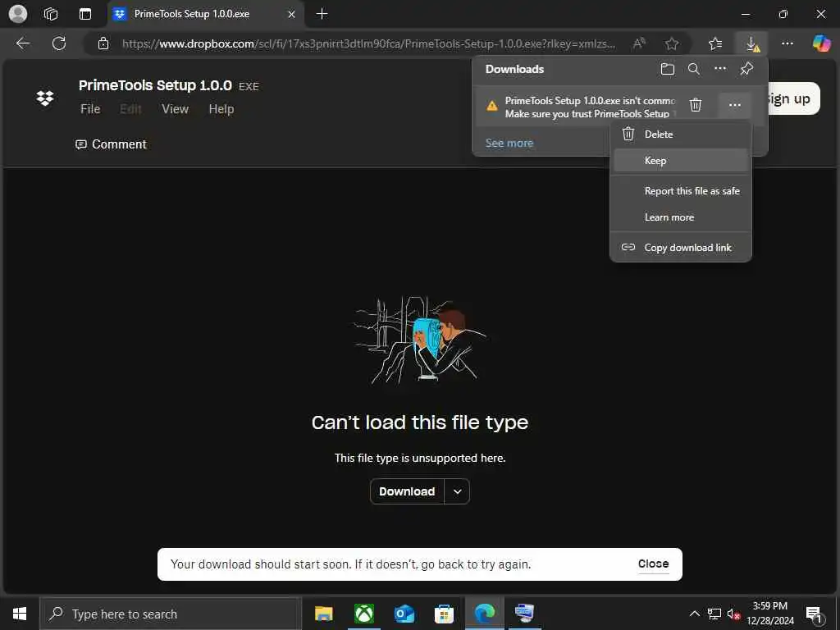Open the Windows Start menu
This screenshot has width=840, height=630.
[20, 614]
